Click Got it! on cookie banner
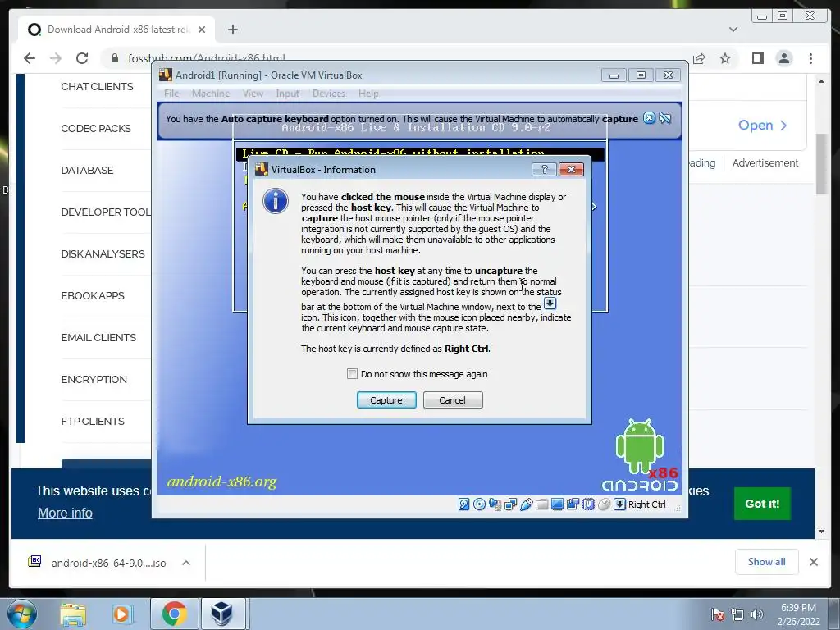Image resolution: width=840 pixels, height=630 pixels. (x=762, y=504)
